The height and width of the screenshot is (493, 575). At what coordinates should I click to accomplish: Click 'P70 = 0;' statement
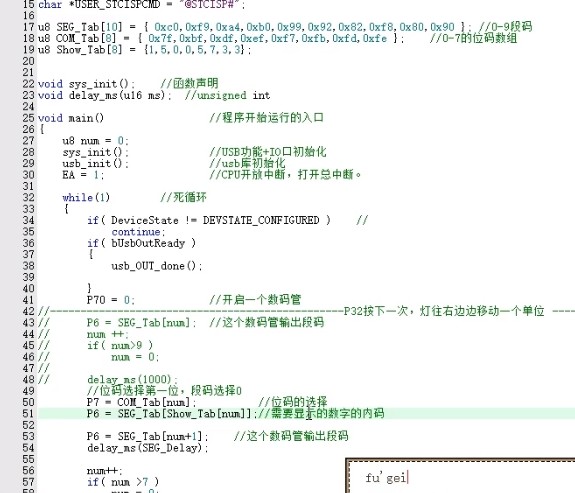[111, 300]
